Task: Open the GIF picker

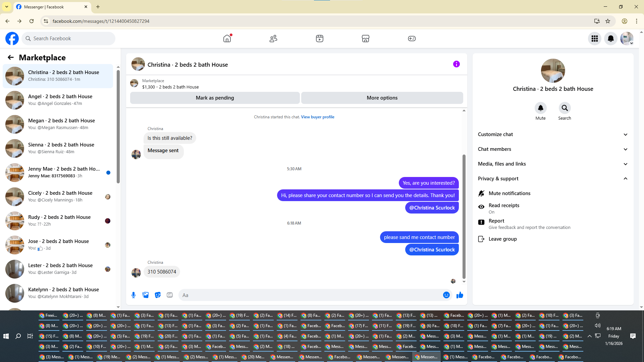Action: click(170, 295)
